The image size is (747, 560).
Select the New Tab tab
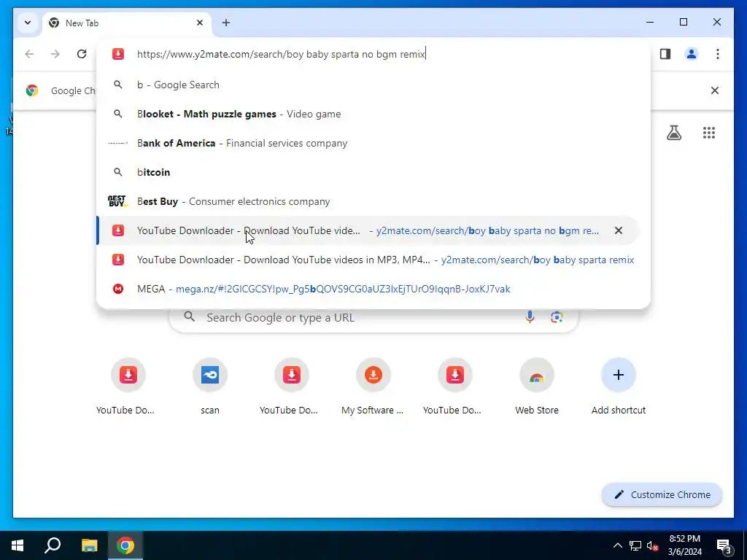(126, 23)
